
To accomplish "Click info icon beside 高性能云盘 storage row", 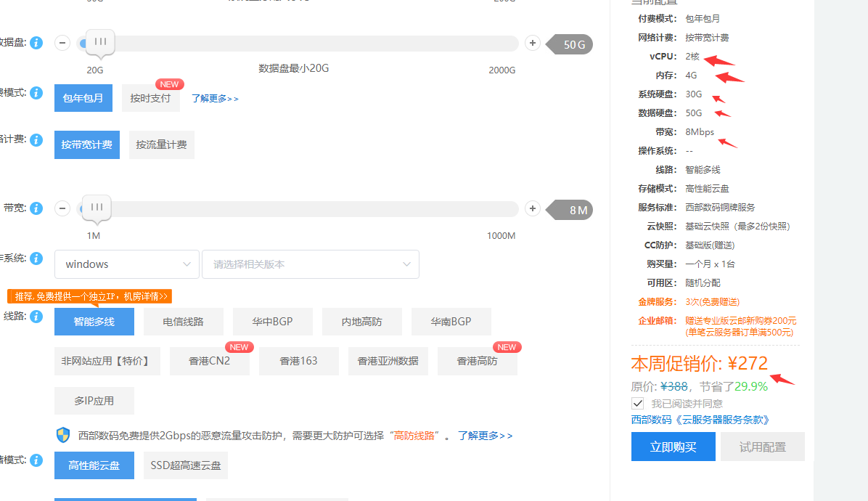I will 36,460.
